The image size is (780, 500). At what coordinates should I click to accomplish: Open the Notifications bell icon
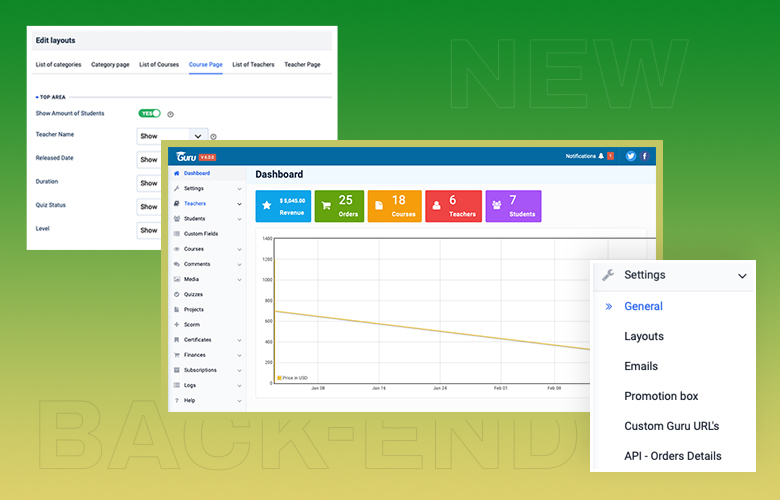pyautogui.click(x=601, y=156)
